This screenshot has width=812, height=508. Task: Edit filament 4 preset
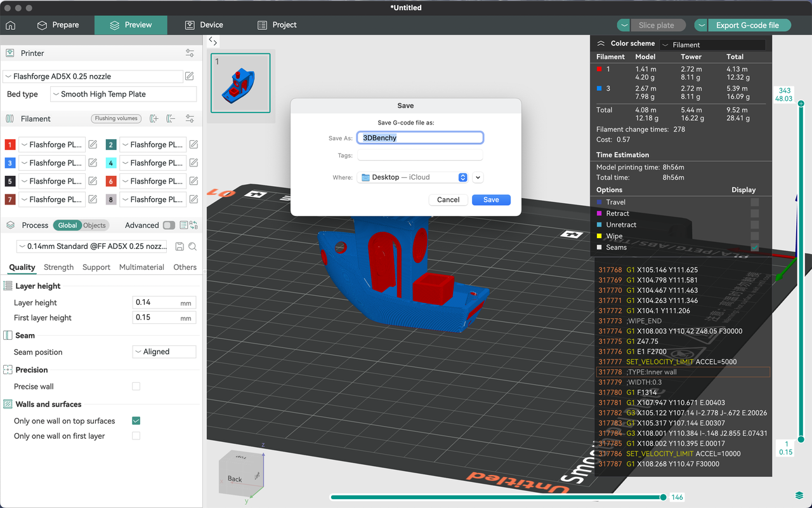click(193, 163)
